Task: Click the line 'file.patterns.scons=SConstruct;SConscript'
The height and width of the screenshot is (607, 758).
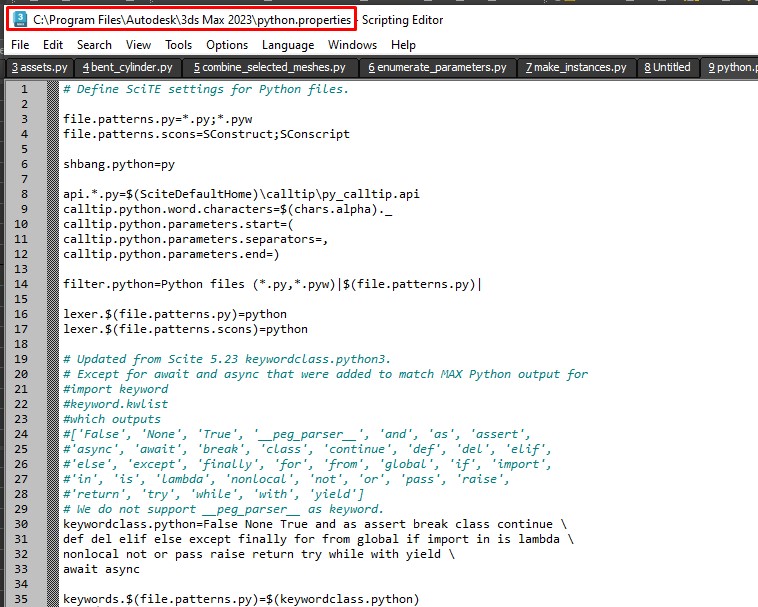Action: click(x=206, y=134)
